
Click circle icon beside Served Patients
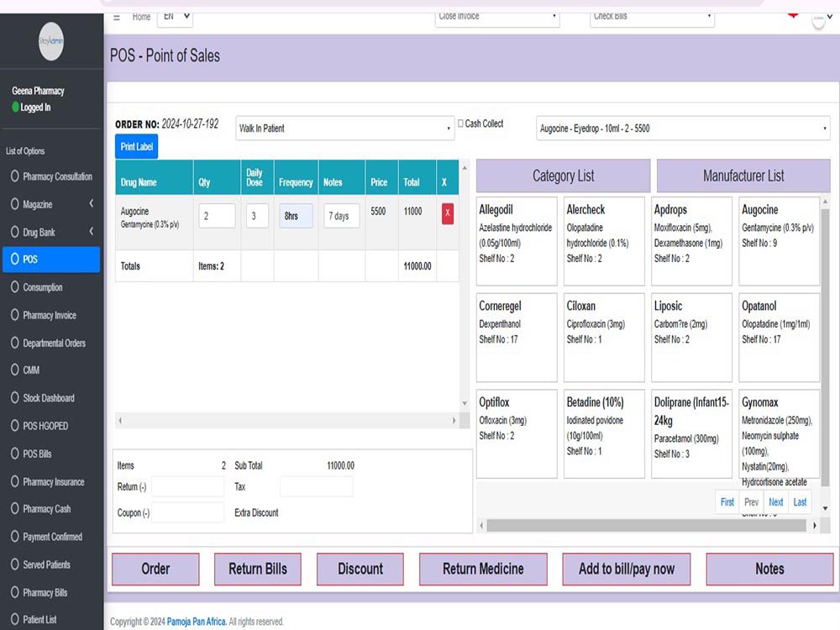click(14, 564)
